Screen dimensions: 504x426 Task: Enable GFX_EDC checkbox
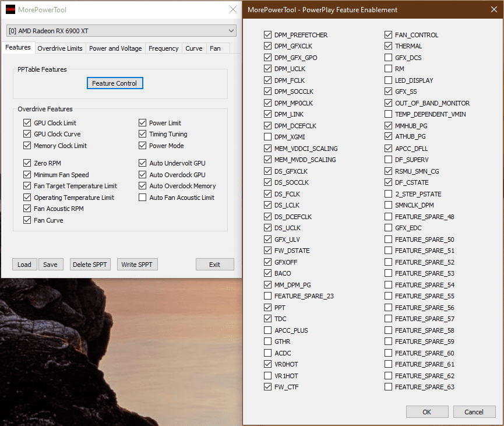(x=388, y=228)
